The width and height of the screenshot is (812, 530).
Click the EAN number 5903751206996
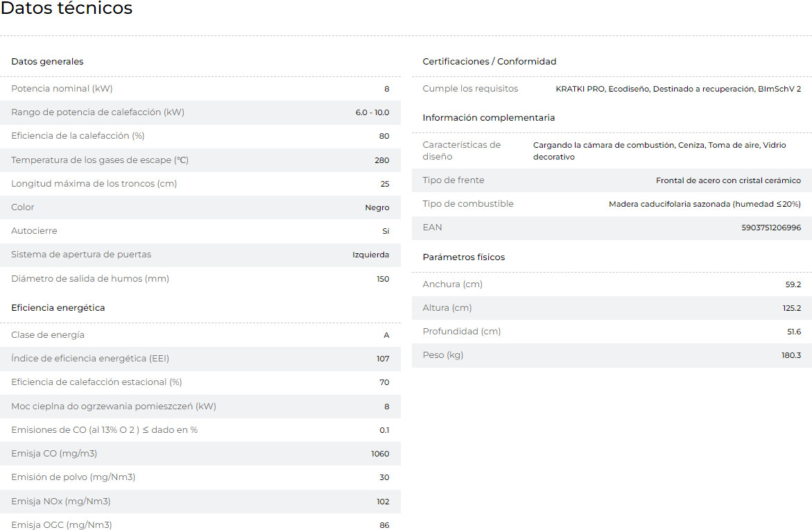pyautogui.click(x=771, y=228)
